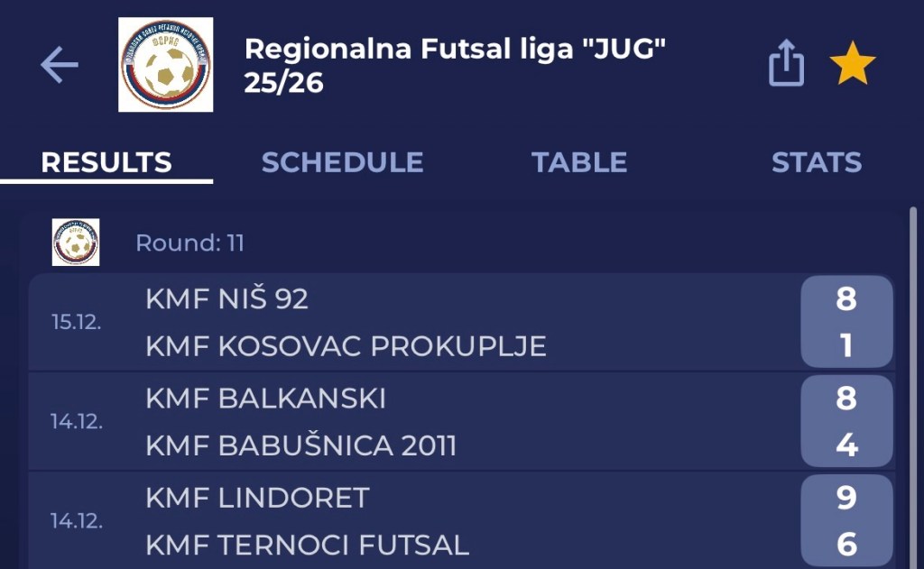Toggle the favorite star icon
The image size is (924, 569).
click(853, 65)
